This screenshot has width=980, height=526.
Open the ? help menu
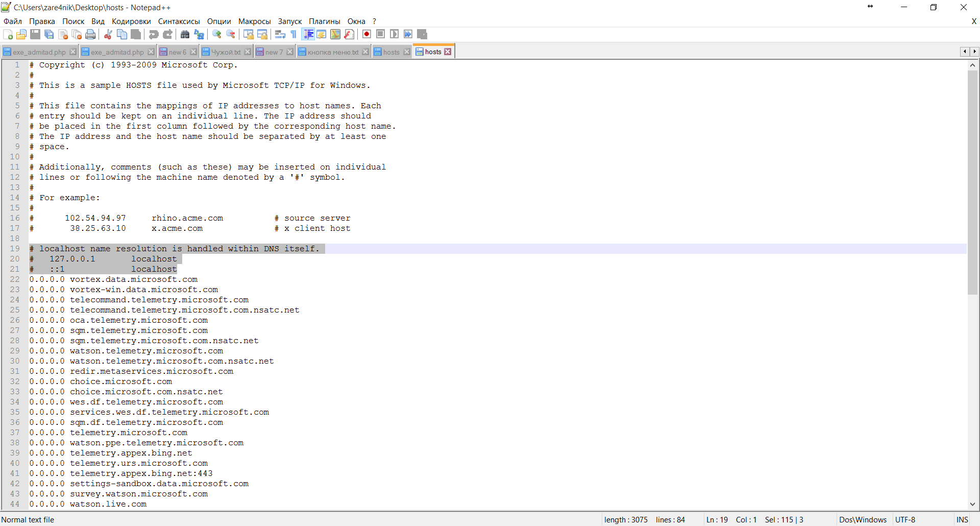[374, 21]
